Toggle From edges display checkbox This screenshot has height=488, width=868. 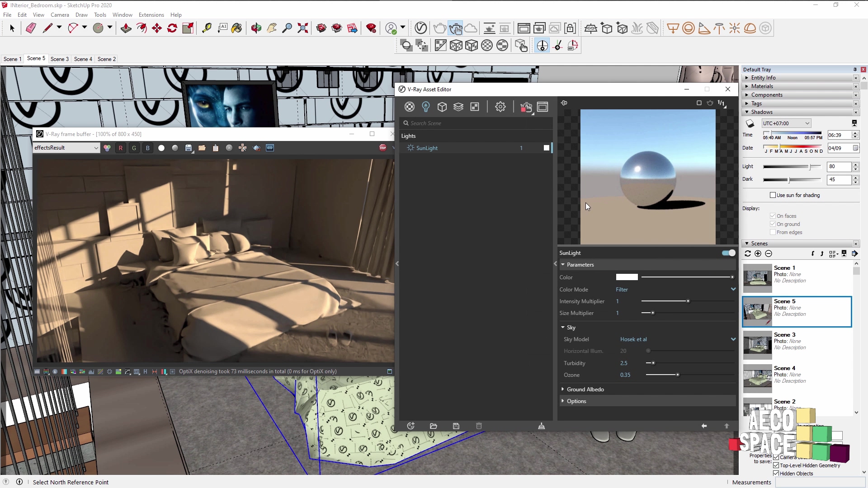coord(773,232)
